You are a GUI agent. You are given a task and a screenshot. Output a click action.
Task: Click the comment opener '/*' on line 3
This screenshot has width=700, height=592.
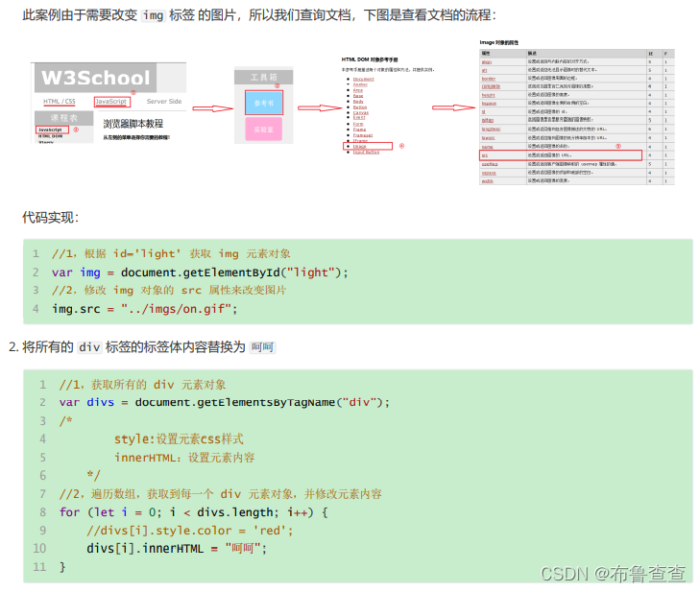click(66, 420)
